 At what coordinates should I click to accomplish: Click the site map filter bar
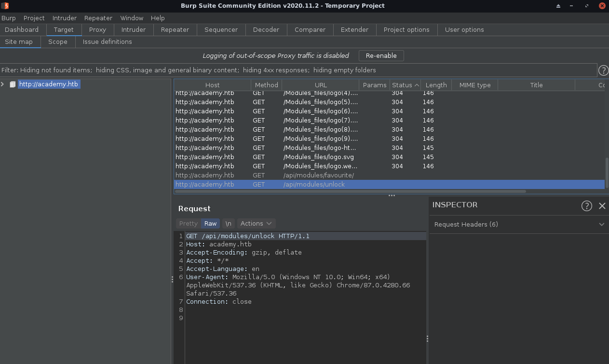pos(298,70)
